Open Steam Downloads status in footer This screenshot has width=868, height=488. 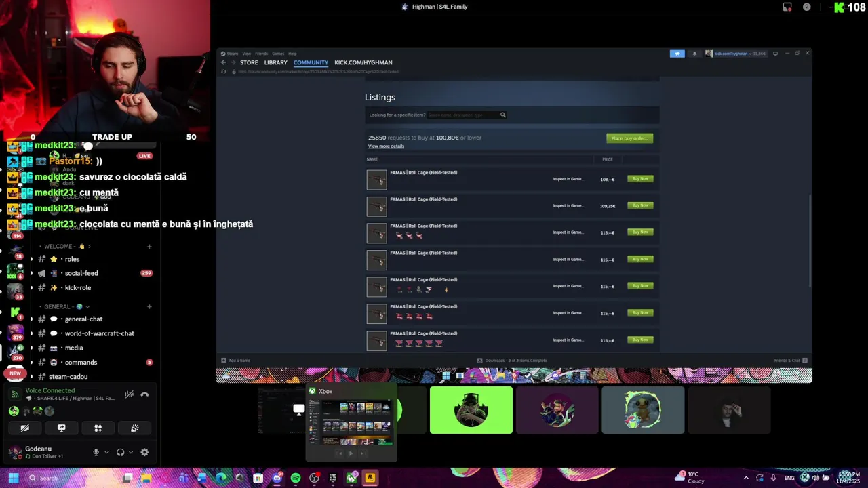tap(512, 361)
